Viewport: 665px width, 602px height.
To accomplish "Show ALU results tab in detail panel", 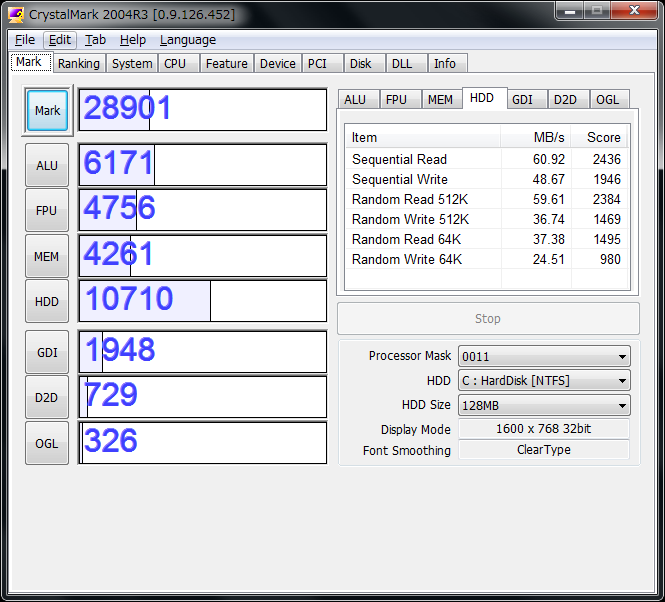I will point(358,99).
